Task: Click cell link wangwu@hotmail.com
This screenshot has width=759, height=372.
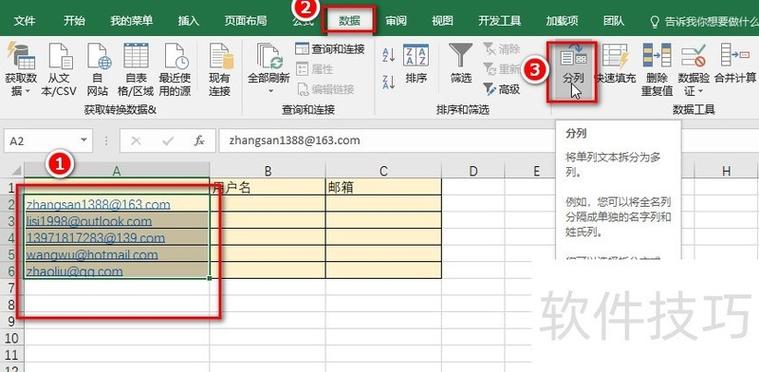Action: [x=92, y=254]
